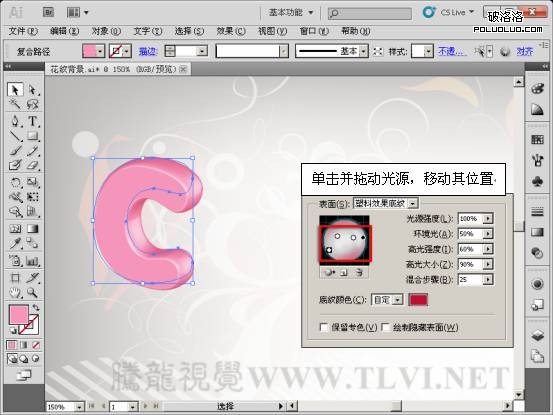The width and height of the screenshot is (553, 415).
Task: Toggle the Color fill mode button
Action: 12,345
